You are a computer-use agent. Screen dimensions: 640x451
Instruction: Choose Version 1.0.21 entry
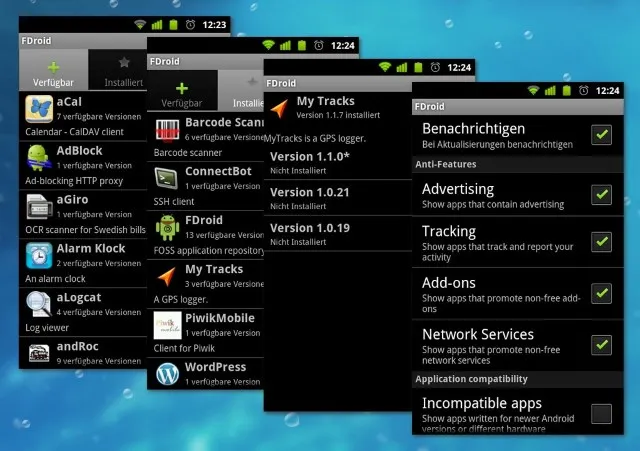tap(338, 198)
